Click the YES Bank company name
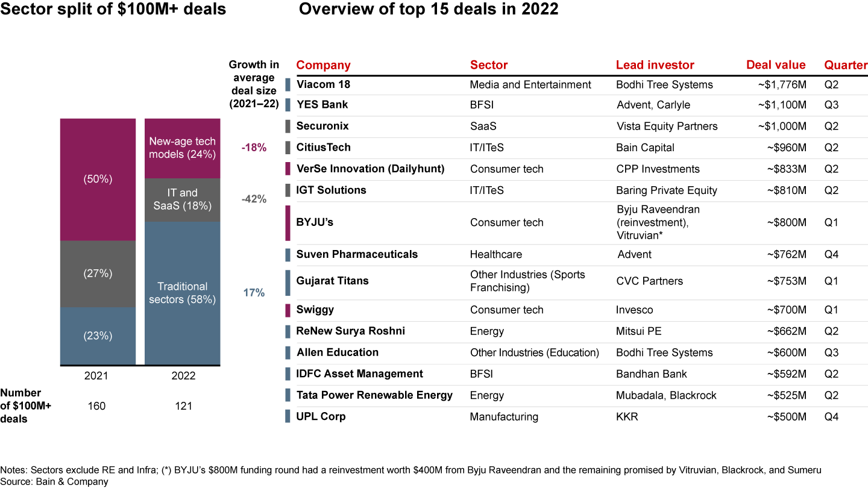The height and width of the screenshot is (488, 868). pyautogui.click(x=322, y=105)
